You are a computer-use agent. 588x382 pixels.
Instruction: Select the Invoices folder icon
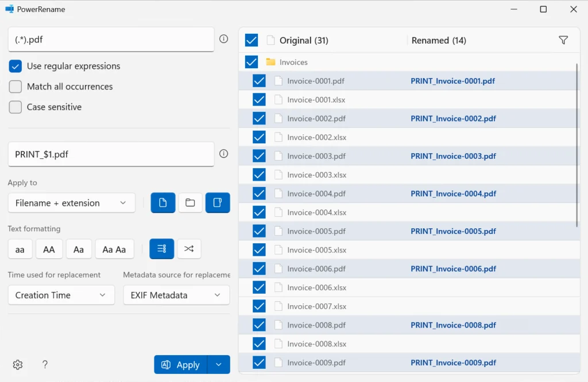coord(270,62)
